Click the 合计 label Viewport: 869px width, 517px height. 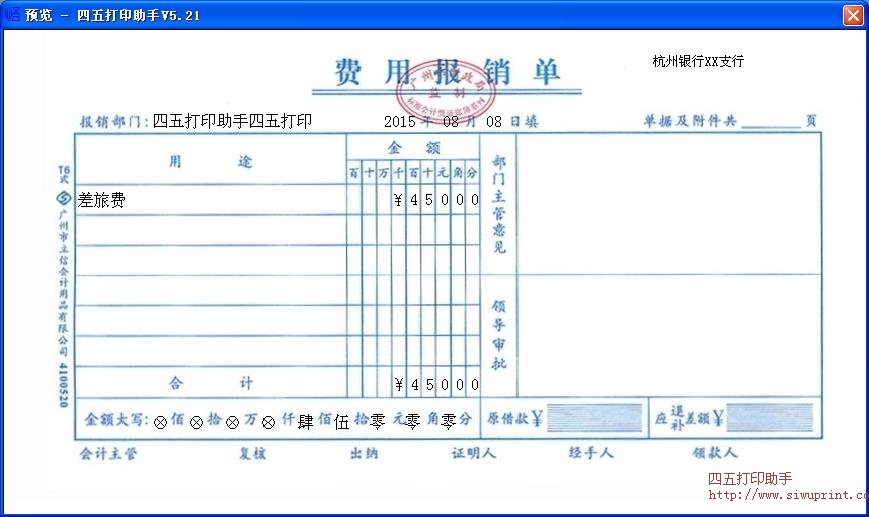pyautogui.click(x=211, y=383)
